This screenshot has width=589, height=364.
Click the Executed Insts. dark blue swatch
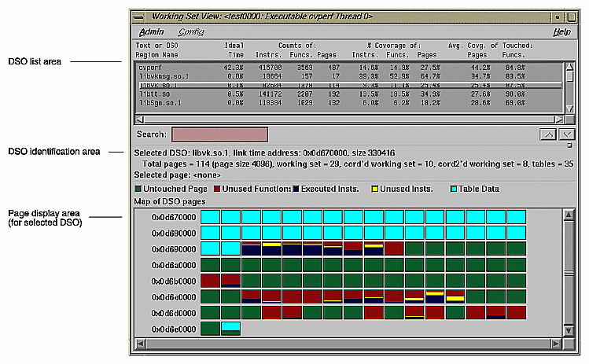click(x=296, y=189)
